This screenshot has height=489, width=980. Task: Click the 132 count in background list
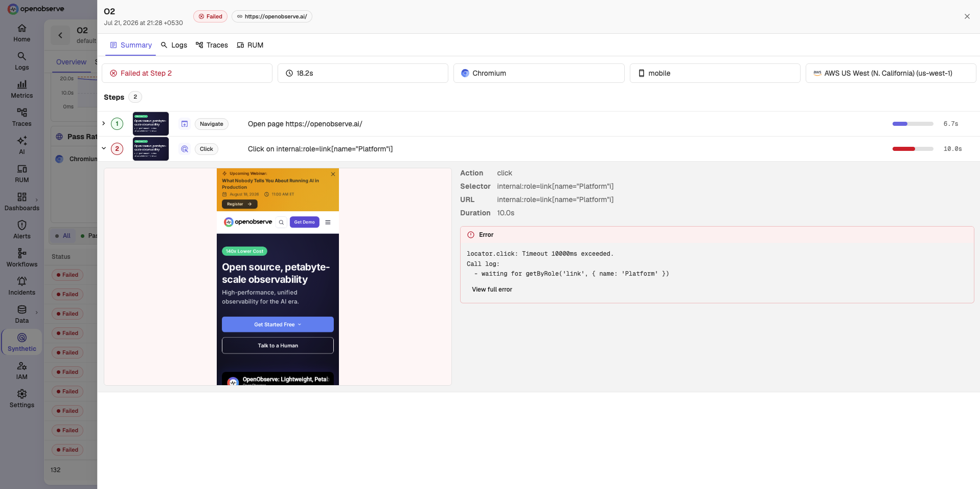point(55,470)
